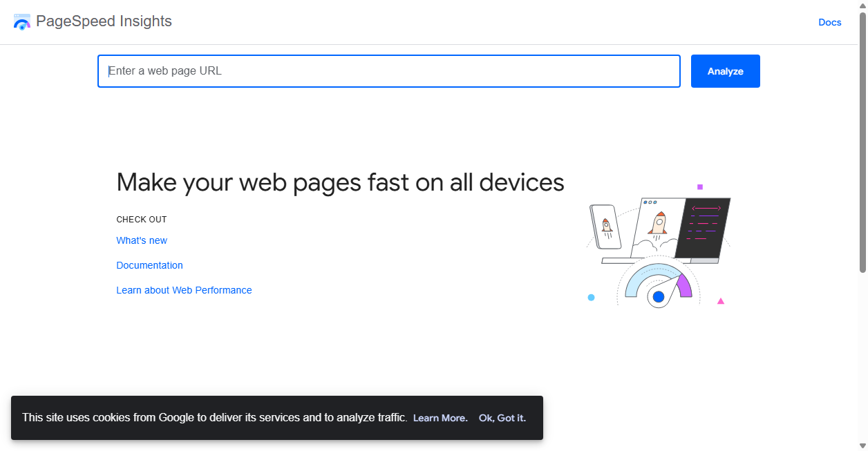Screen dimensions: 868x451
Task: Focus the Enter a web page URL field
Action: (x=389, y=71)
